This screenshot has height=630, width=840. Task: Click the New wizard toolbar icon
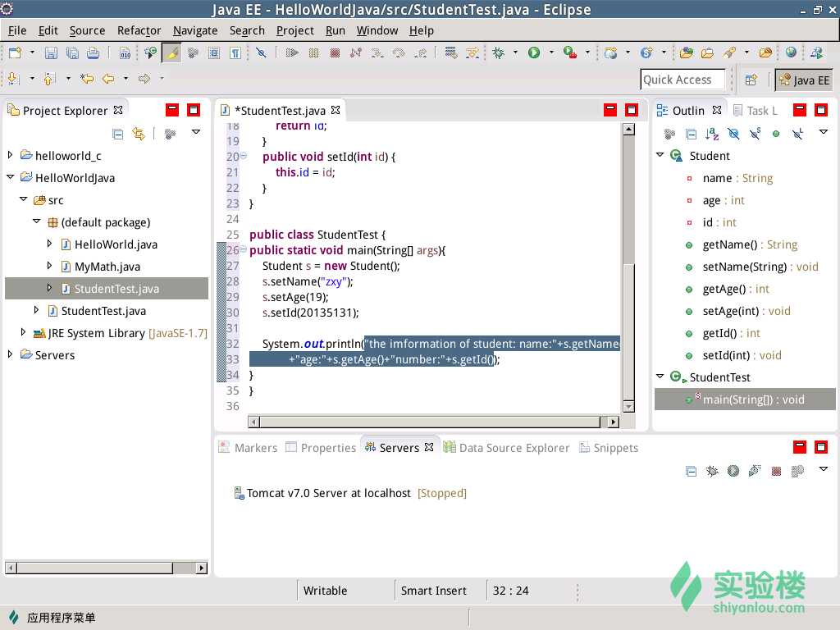pos(15,52)
